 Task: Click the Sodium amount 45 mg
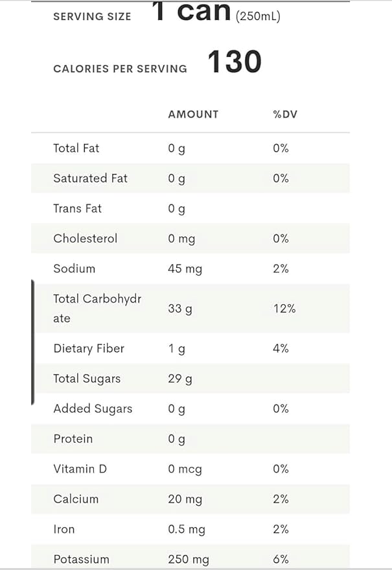(x=185, y=269)
